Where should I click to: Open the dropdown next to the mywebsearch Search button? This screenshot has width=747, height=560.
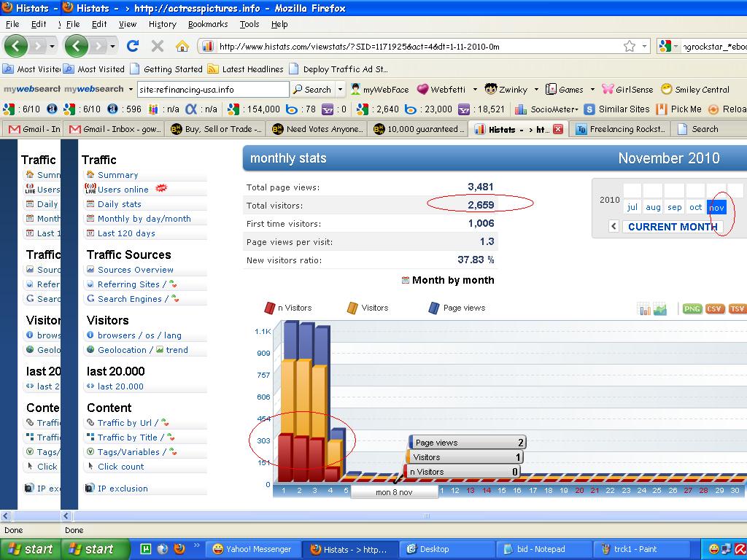tap(340, 90)
